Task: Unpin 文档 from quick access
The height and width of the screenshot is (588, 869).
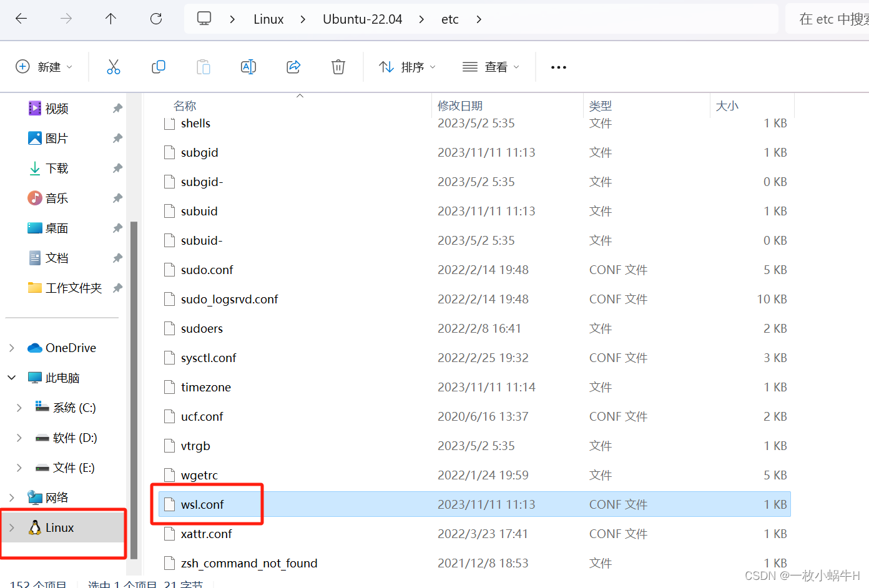Action: coord(117,258)
